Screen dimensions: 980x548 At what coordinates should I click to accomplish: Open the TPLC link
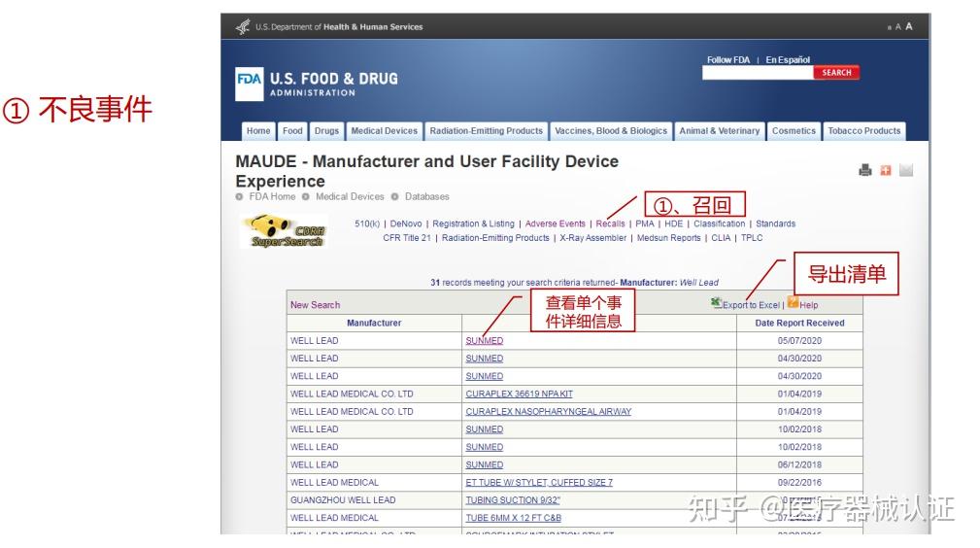click(752, 238)
